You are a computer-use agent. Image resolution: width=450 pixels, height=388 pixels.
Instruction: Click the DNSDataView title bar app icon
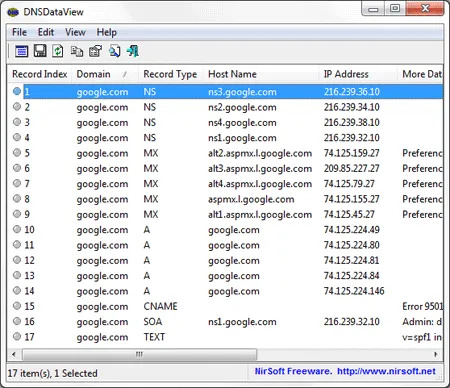pyautogui.click(x=13, y=12)
